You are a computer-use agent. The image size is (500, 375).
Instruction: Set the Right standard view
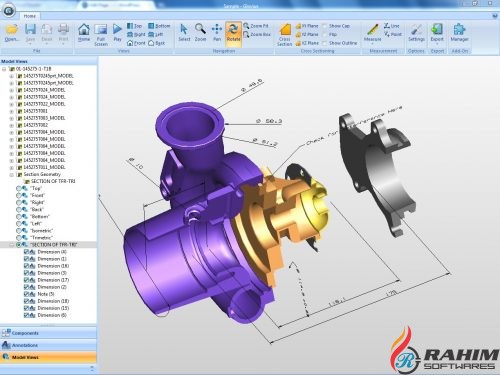(x=136, y=34)
